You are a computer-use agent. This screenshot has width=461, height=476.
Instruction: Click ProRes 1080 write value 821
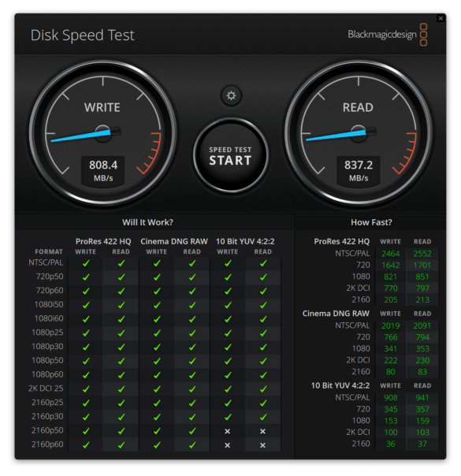[x=391, y=277]
